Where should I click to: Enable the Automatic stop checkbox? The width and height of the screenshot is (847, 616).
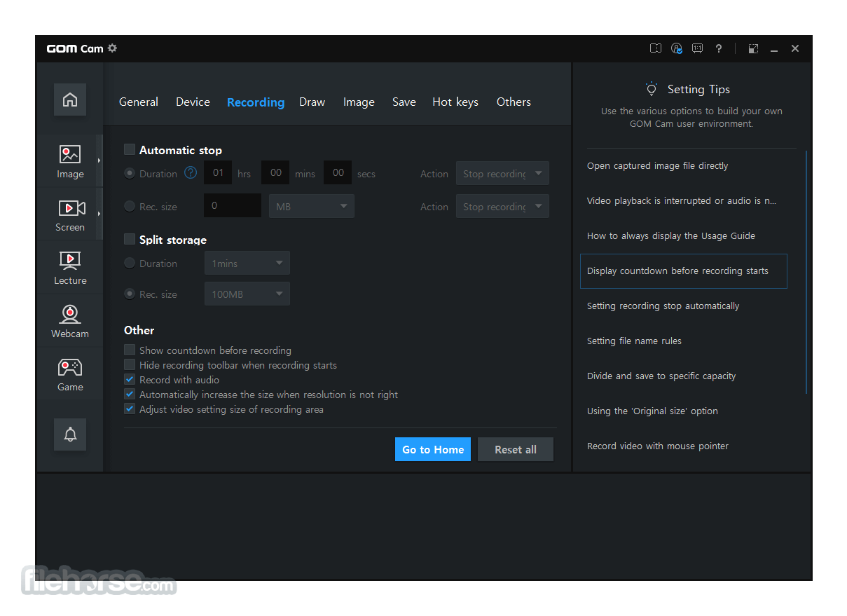[130, 149]
